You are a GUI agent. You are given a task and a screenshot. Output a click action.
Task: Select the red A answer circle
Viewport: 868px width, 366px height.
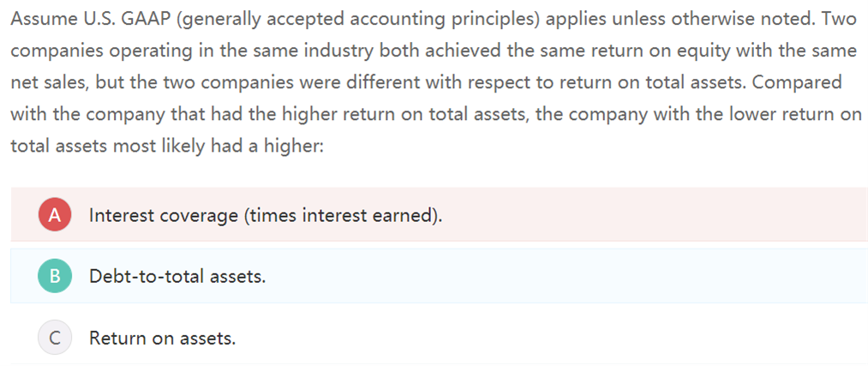pos(54,214)
